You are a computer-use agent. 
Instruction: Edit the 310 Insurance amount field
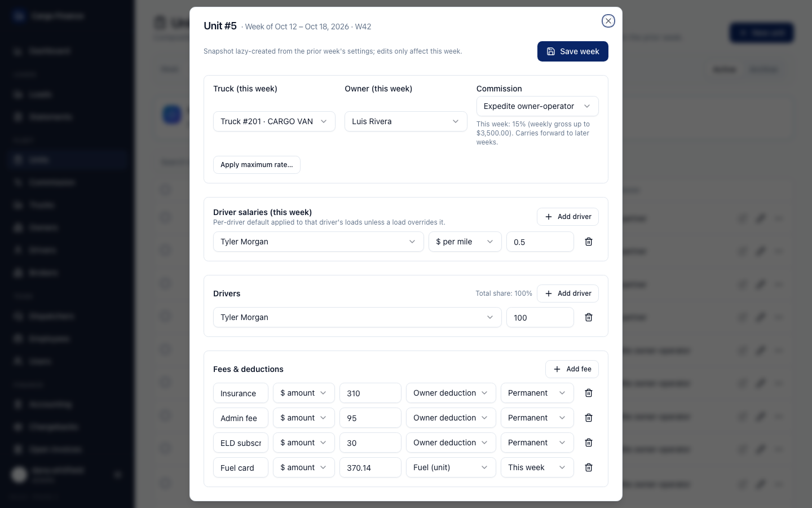(370, 393)
